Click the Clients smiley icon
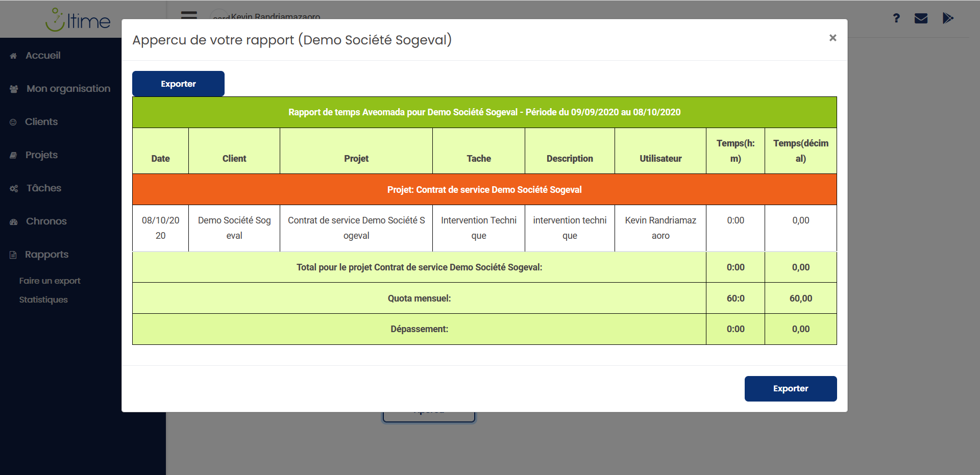Viewport: 980px width, 475px height. pos(13,122)
